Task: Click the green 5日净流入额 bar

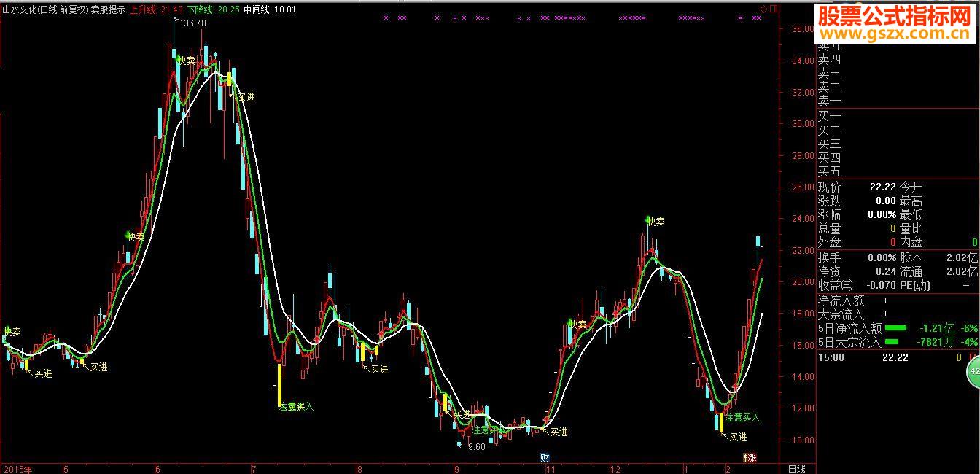Action: point(895,328)
